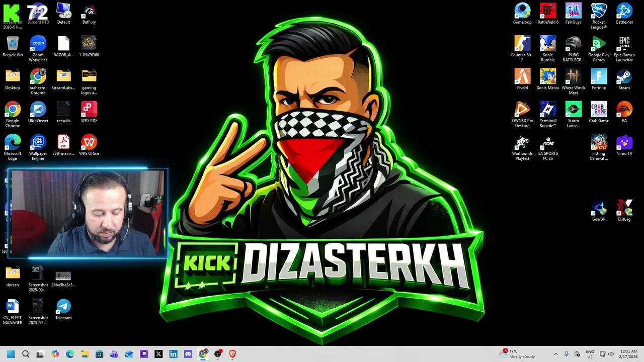This screenshot has height=362, width=644.
Task: Launch Sonic Mania from desktop
Action: [548, 79]
